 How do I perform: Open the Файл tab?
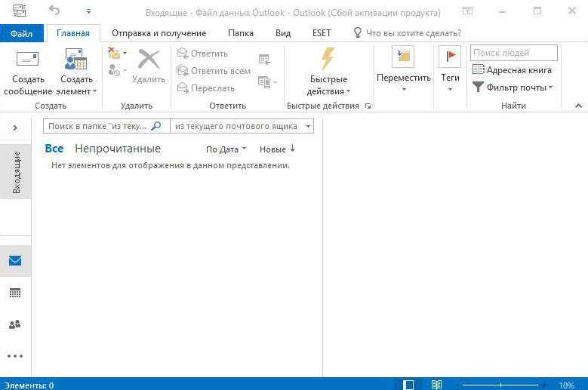(21, 33)
